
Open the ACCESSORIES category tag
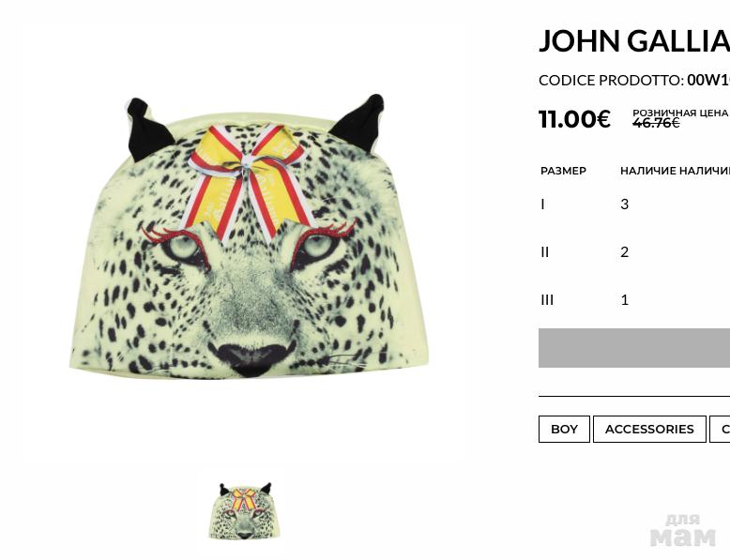click(x=649, y=430)
